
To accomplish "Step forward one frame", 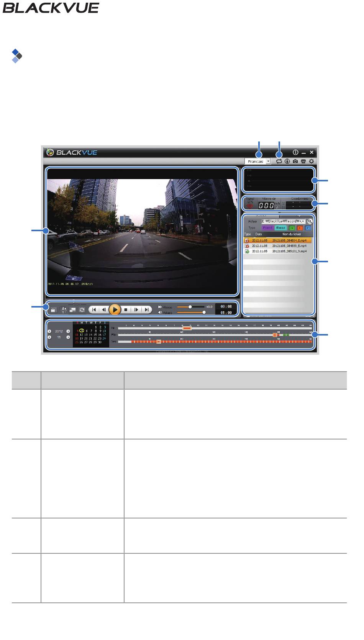I will pyautogui.click(x=136, y=309).
